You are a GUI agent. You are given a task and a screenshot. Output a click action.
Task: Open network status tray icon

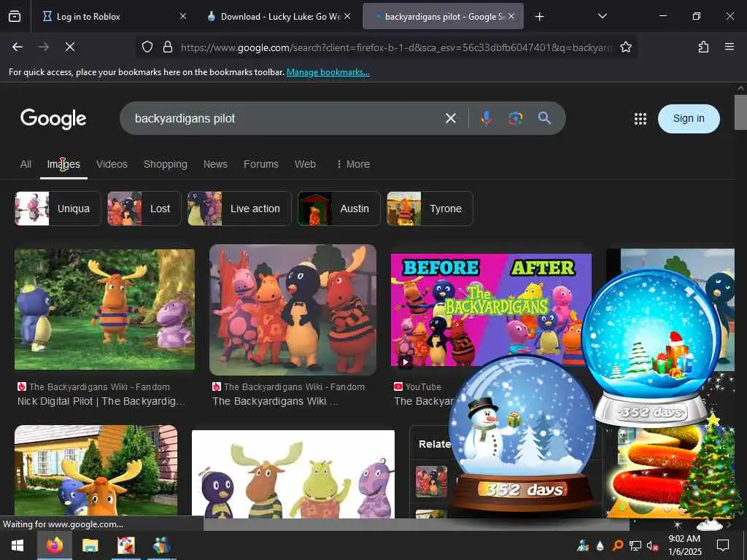pyautogui.click(x=635, y=545)
